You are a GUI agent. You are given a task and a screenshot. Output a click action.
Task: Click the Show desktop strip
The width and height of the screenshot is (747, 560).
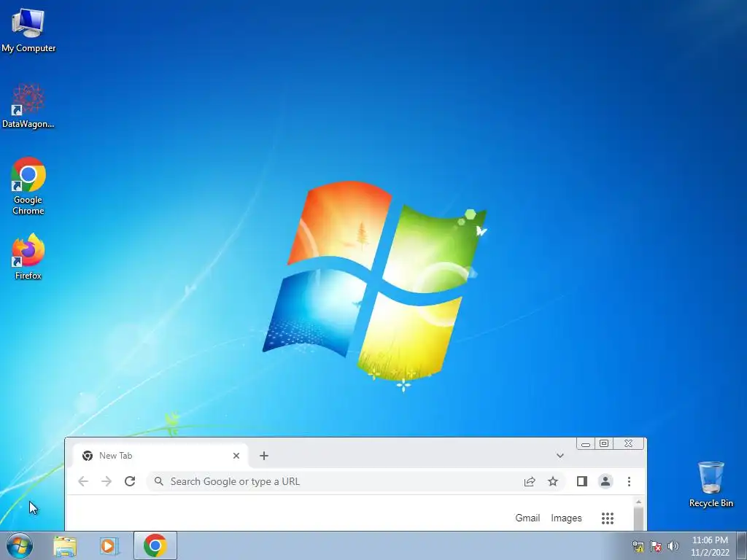click(x=742, y=545)
